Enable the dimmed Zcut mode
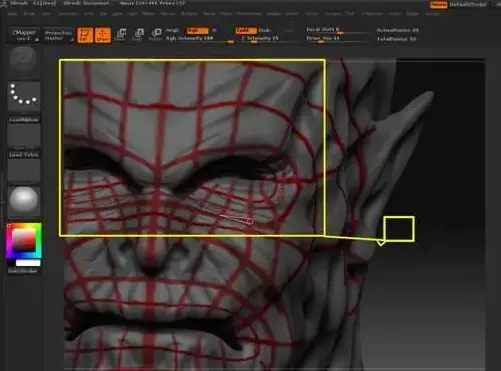 (288, 30)
